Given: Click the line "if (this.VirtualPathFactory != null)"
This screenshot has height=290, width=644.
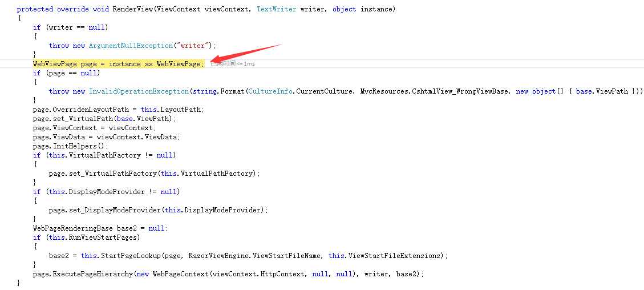Looking at the screenshot, I should (x=104, y=155).
